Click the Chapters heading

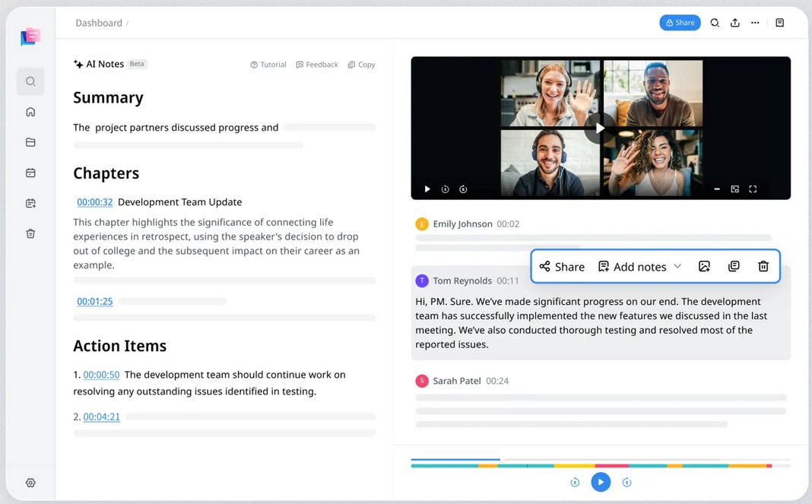pyautogui.click(x=106, y=173)
